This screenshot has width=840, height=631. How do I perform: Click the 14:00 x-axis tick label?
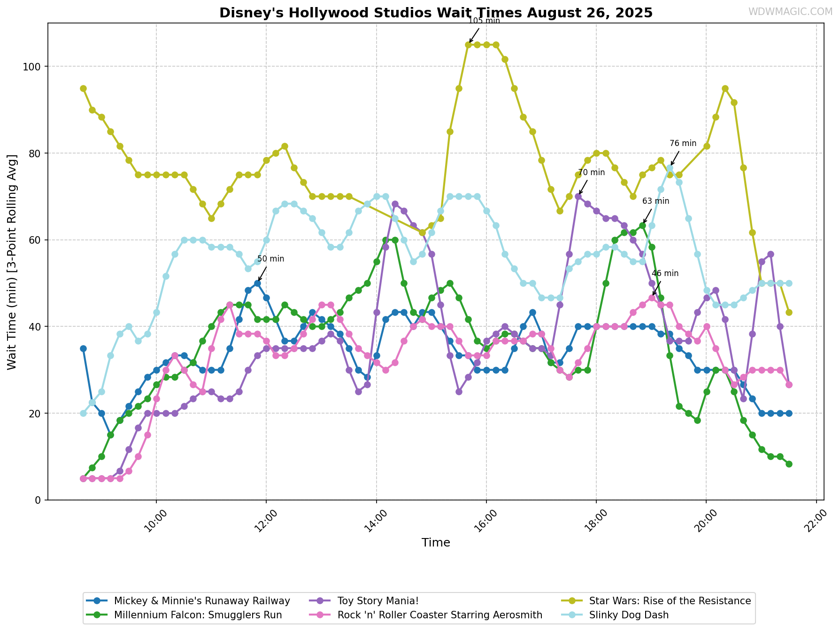[x=377, y=521]
